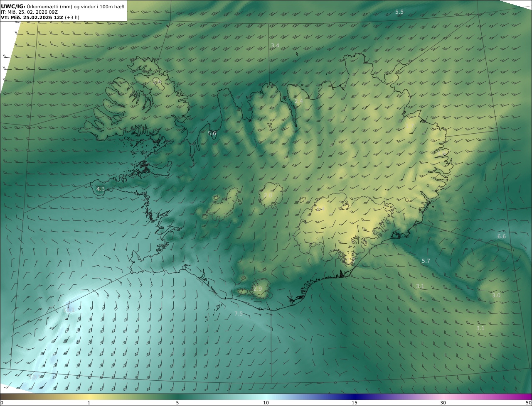
Task: Click the 'UWC/IG:' title label
Action: 13,6
